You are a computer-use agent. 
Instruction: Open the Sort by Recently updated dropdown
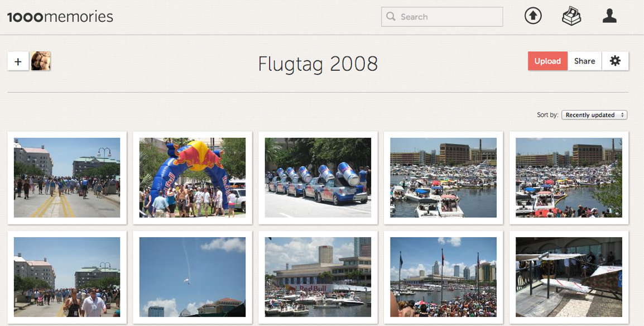[x=594, y=115]
